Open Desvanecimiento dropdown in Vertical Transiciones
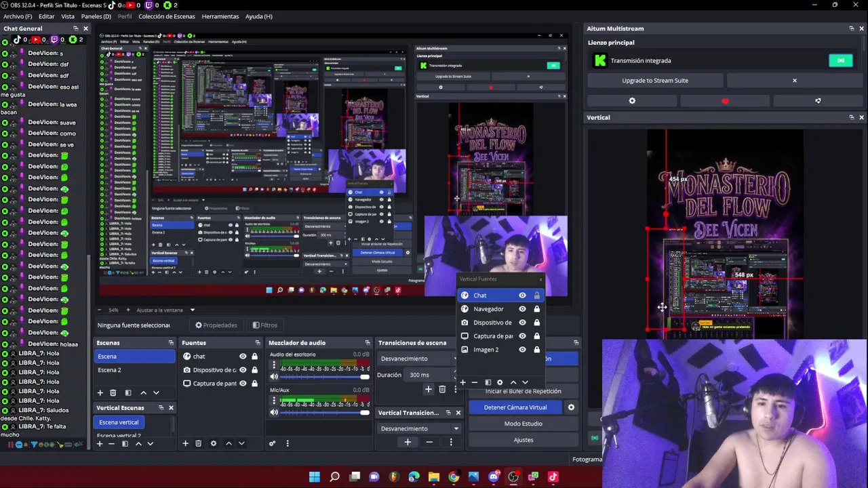 coord(419,428)
